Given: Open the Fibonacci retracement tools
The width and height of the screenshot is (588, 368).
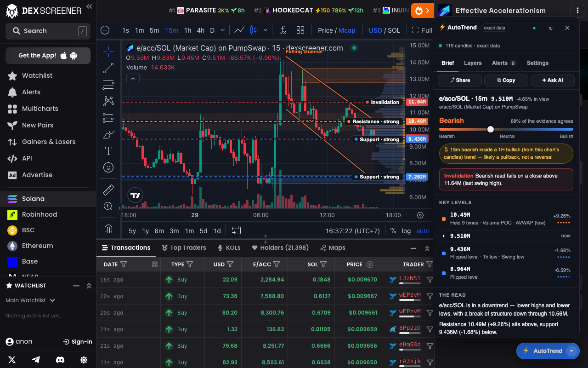Looking at the screenshot, I should (108, 85).
